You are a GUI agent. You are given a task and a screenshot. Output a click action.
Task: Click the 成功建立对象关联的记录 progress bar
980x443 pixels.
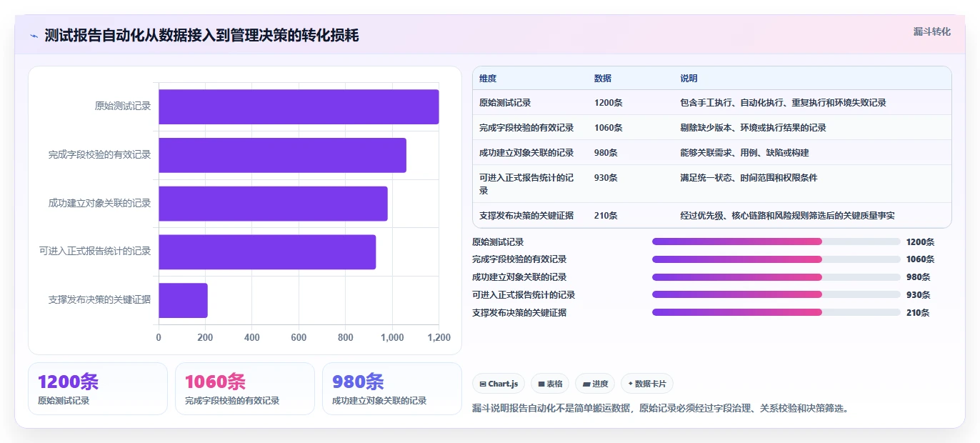point(776,277)
